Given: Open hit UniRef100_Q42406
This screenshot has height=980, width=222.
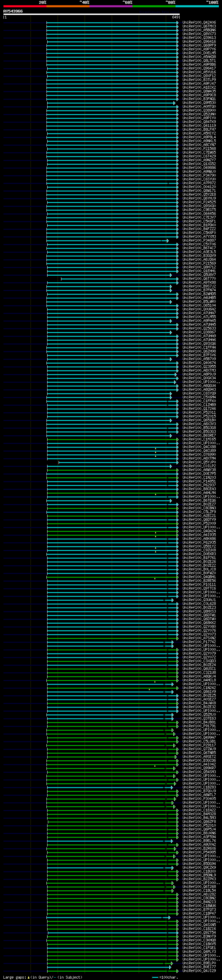Looking at the screenshot, I should 199,23.
